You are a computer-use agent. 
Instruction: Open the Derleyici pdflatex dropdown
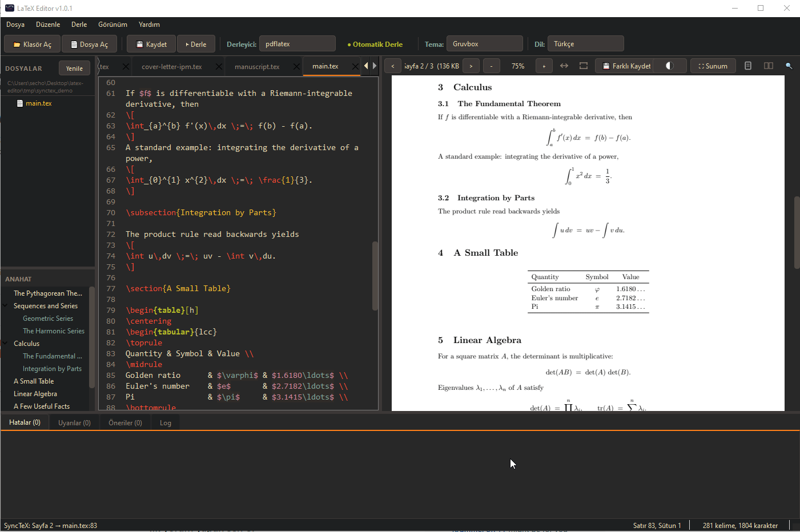[x=297, y=44]
